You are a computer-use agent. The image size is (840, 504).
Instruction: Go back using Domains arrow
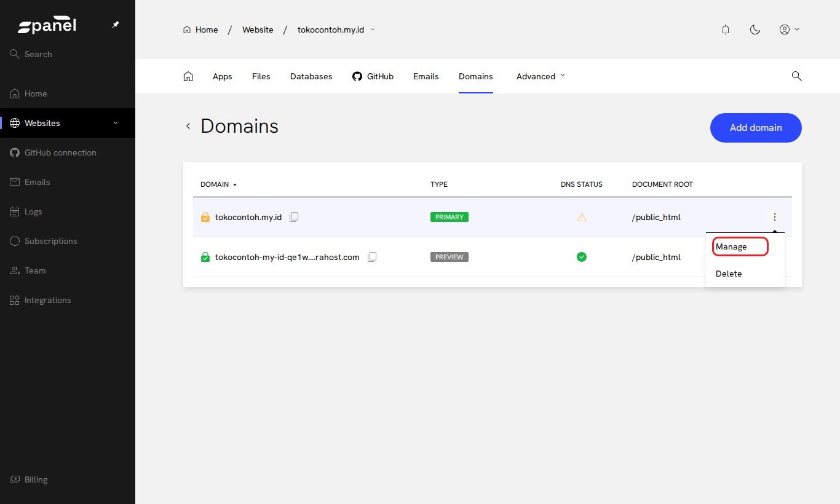coord(188,126)
